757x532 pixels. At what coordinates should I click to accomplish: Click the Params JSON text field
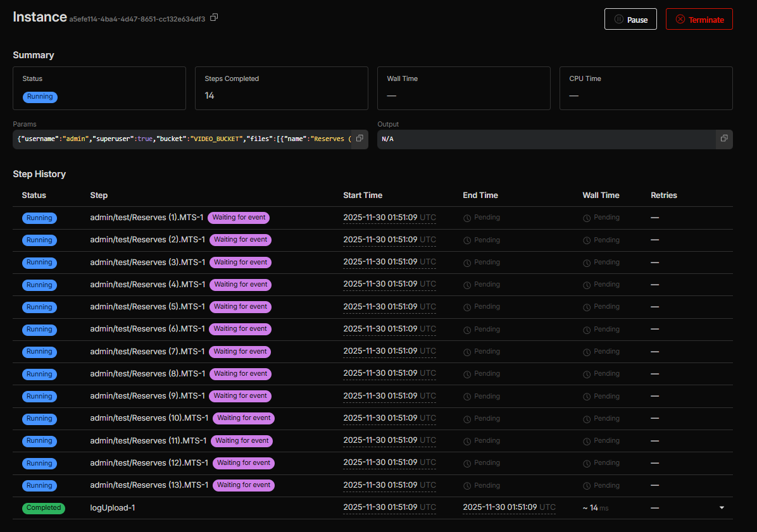pyautogui.click(x=184, y=139)
